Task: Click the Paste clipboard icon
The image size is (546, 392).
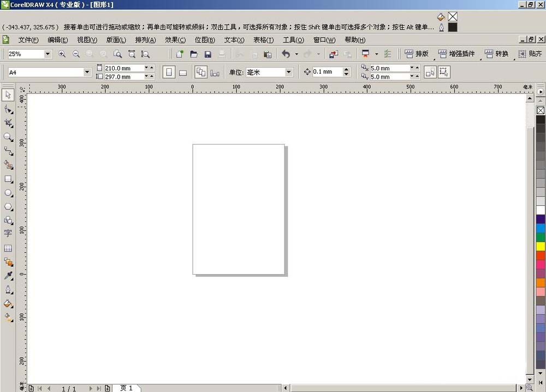Action: 268,54
